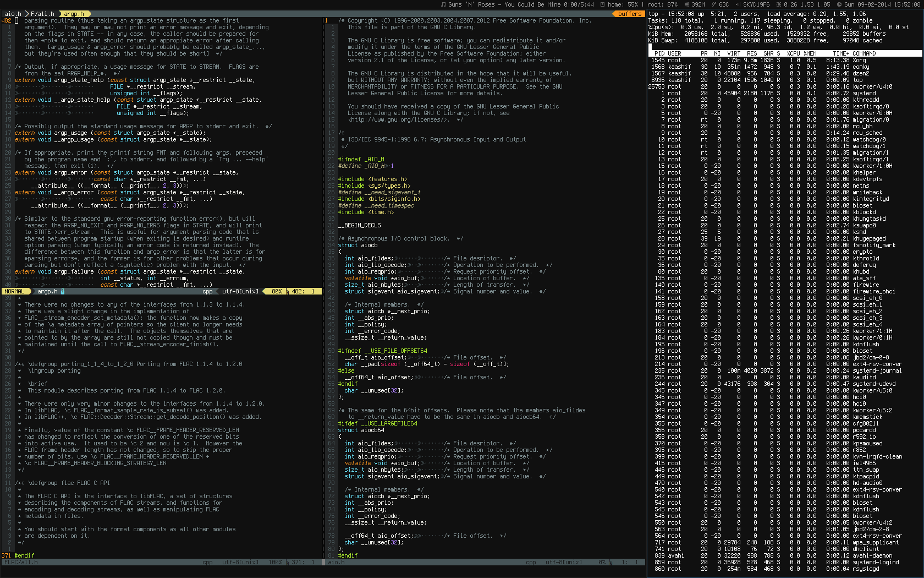Image resolution: width=924 pixels, height=578 pixels.
Task: Click the gnu.org licenses URL in comment
Action: [403, 119]
